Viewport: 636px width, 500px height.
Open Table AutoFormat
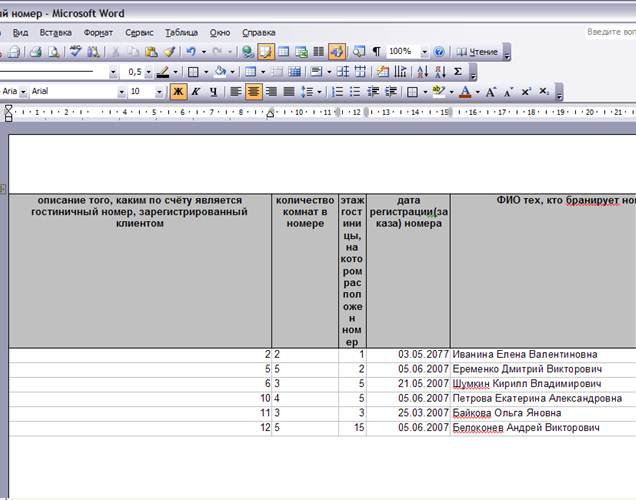coord(382,72)
